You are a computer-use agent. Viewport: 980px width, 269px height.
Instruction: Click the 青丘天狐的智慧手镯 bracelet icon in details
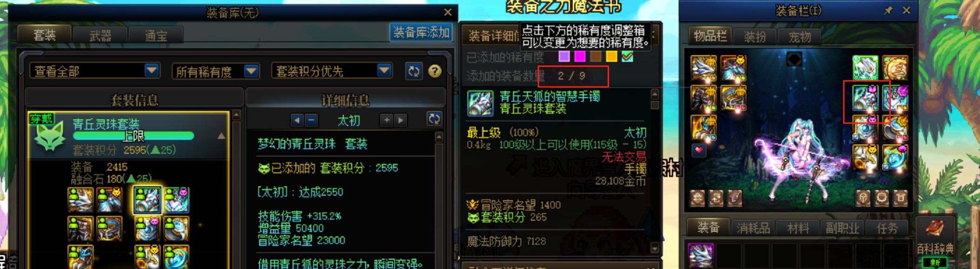[480, 103]
